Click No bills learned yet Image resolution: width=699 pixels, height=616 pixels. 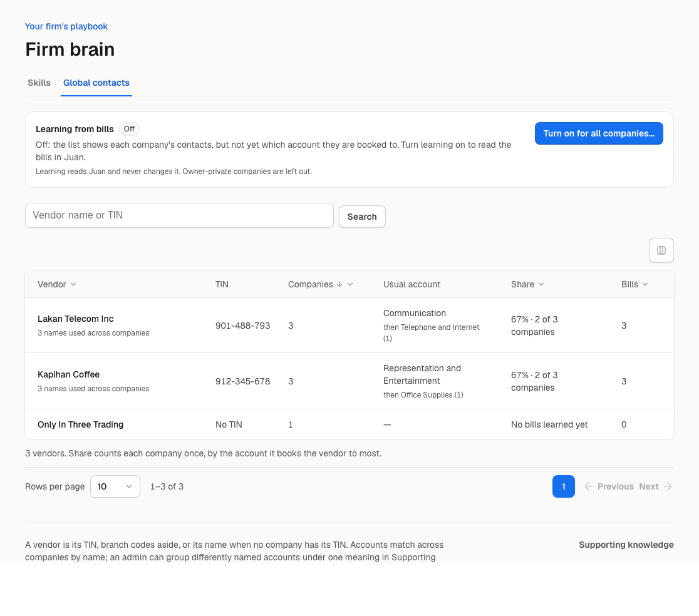tap(549, 424)
